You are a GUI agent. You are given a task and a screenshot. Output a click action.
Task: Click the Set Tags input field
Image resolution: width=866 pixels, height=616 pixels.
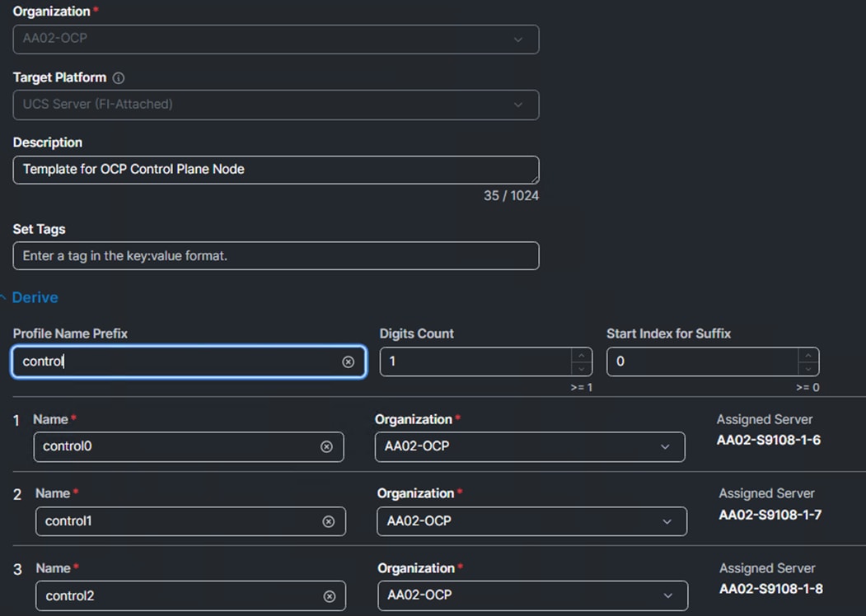275,255
